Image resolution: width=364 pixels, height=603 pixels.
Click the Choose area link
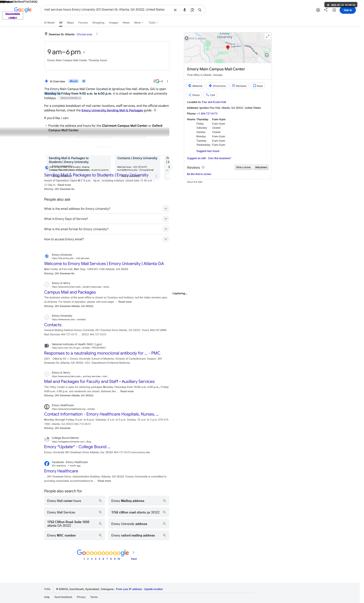[x=84, y=35]
